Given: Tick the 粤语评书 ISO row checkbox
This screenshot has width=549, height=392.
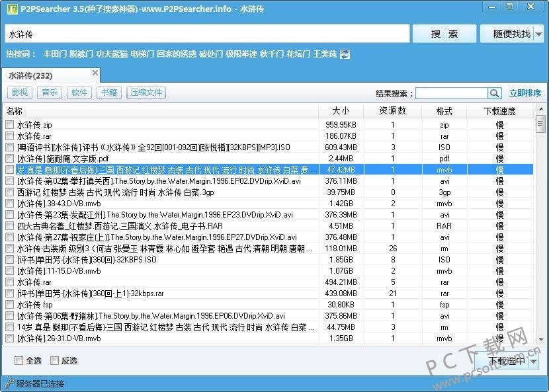Looking at the screenshot, I should [x=10, y=147].
